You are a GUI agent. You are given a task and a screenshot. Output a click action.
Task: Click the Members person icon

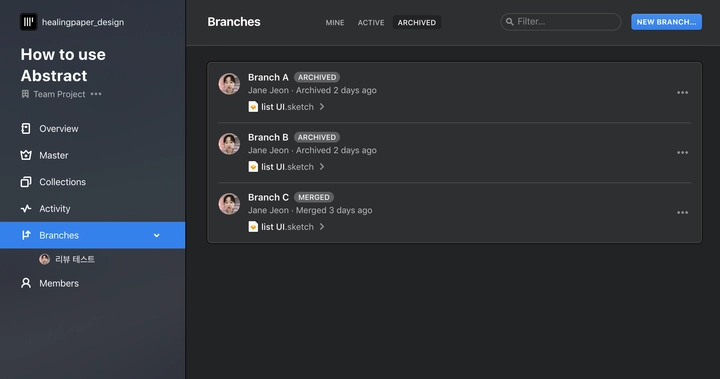click(x=26, y=283)
